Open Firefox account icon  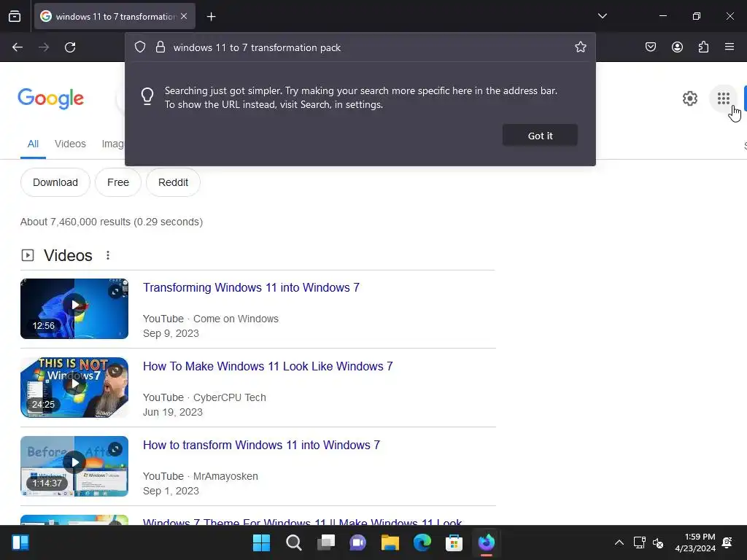point(677,47)
